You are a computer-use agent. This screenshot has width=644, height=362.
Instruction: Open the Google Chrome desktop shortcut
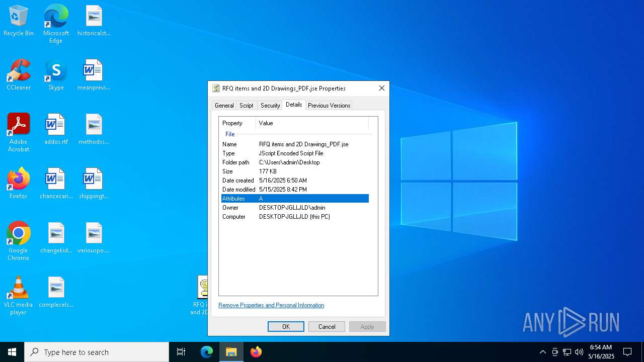tap(19, 241)
